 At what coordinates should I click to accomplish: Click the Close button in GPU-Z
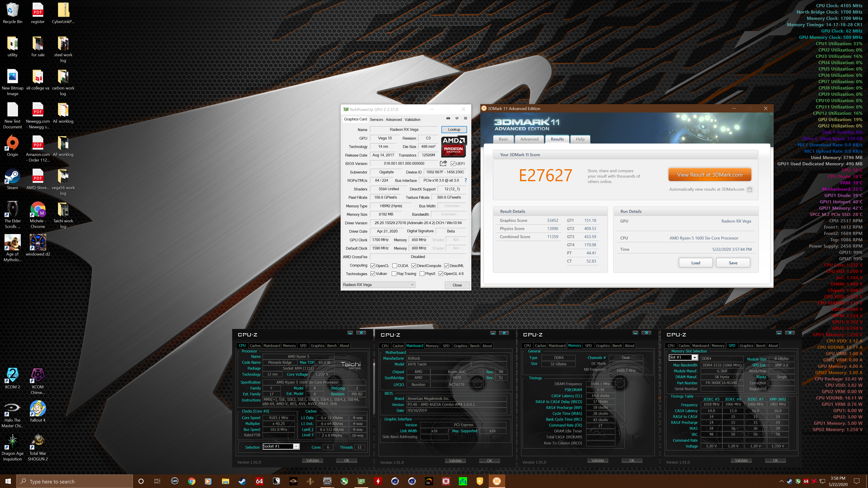457,285
